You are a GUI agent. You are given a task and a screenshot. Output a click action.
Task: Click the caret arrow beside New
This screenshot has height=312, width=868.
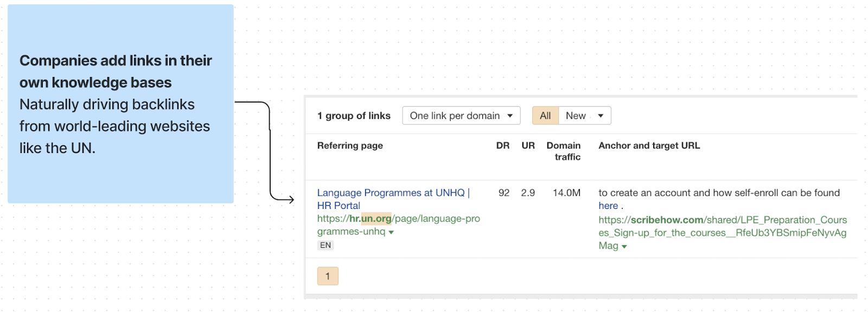pos(601,116)
